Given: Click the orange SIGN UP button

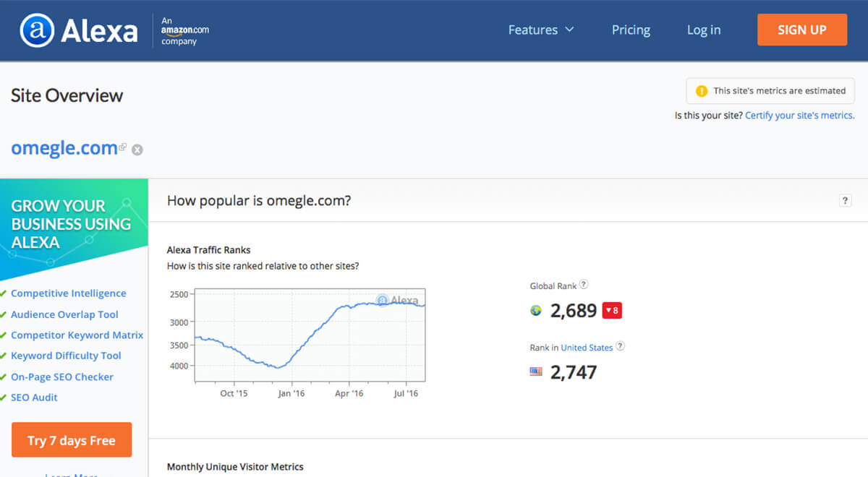Looking at the screenshot, I should 802,30.
